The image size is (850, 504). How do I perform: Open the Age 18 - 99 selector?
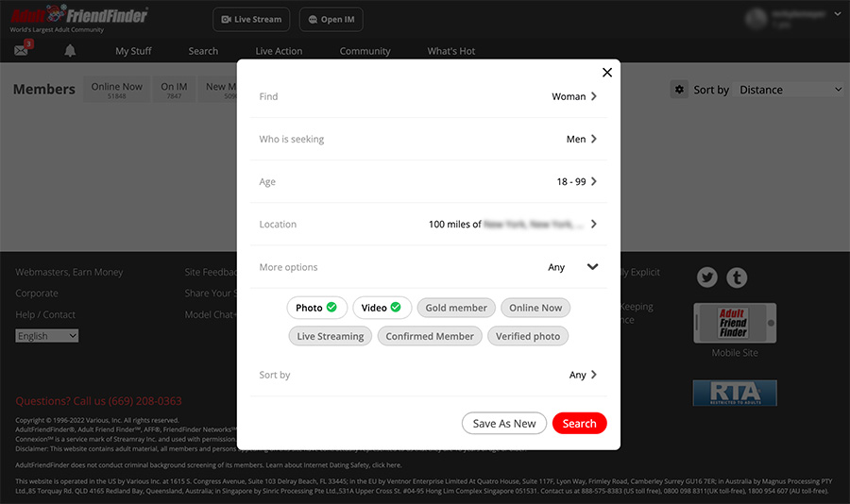click(428, 181)
